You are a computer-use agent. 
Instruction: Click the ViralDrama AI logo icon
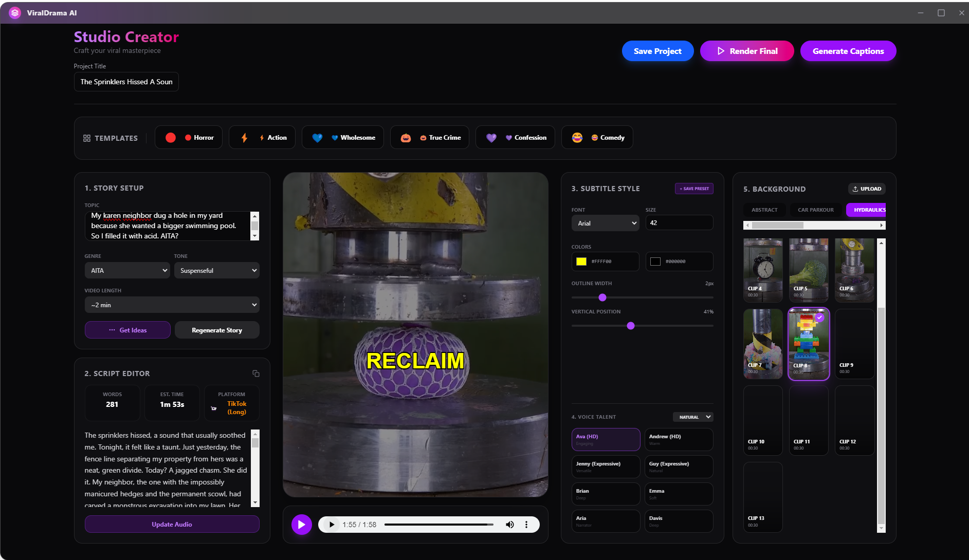(x=15, y=13)
